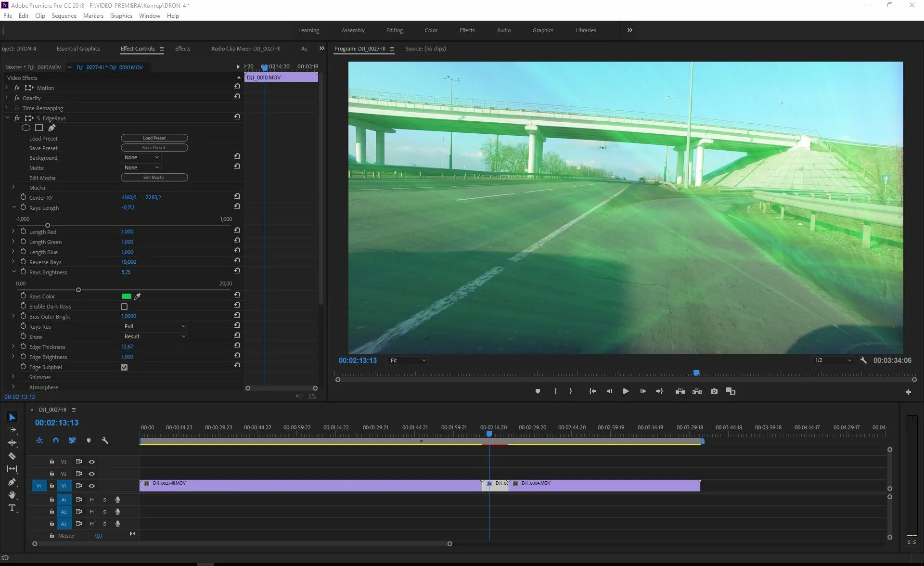This screenshot has width=924, height=566.
Task: Click Export Frame camera icon
Action: pos(714,391)
